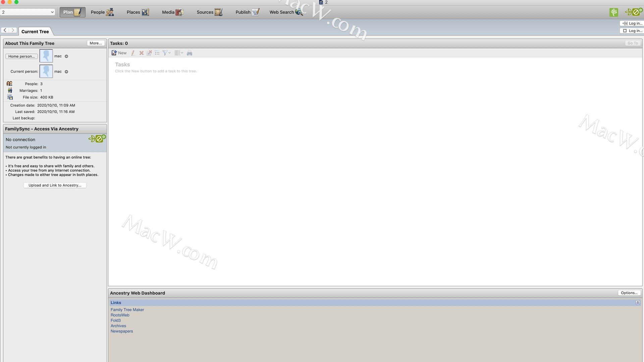Viewport: 644px width, 362px height.
Task: Open the RootsWeb link
Action: coord(120,315)
